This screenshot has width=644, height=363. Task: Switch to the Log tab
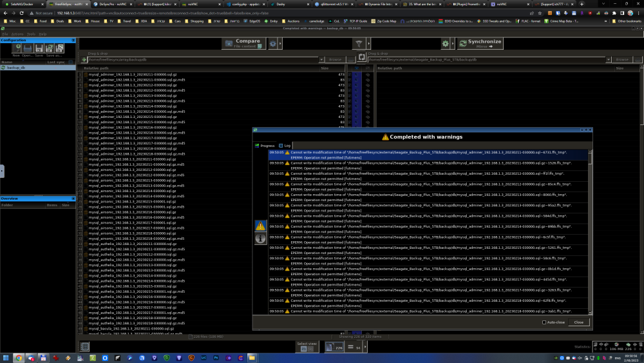285,146
